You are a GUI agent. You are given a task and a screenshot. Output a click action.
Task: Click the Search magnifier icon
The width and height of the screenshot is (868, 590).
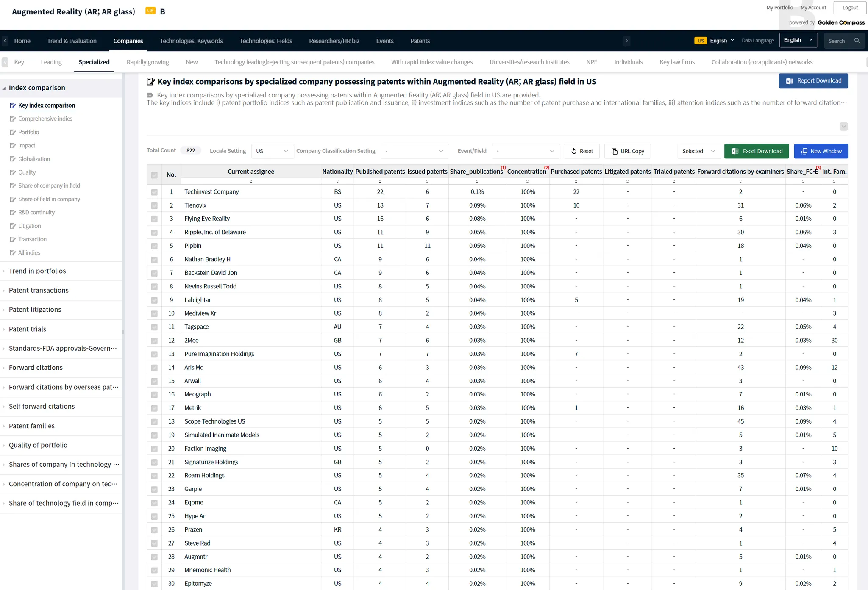point(857,41)
